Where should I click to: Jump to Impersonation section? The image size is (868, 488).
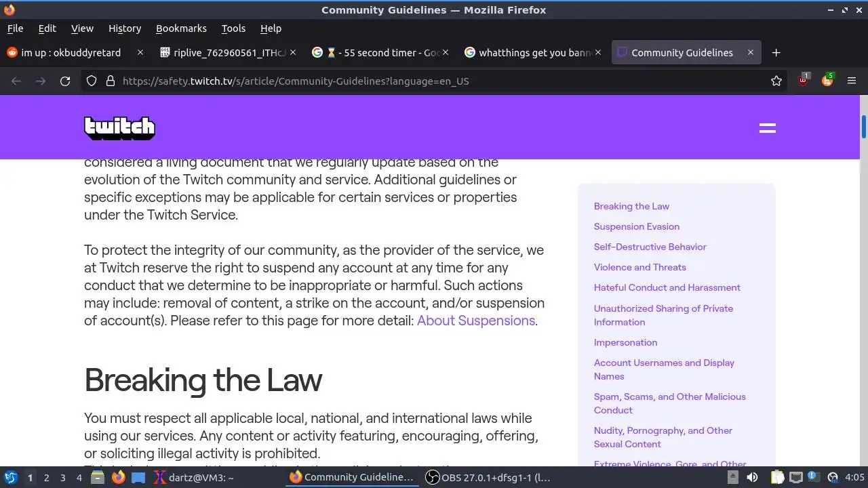coord(625,342)
